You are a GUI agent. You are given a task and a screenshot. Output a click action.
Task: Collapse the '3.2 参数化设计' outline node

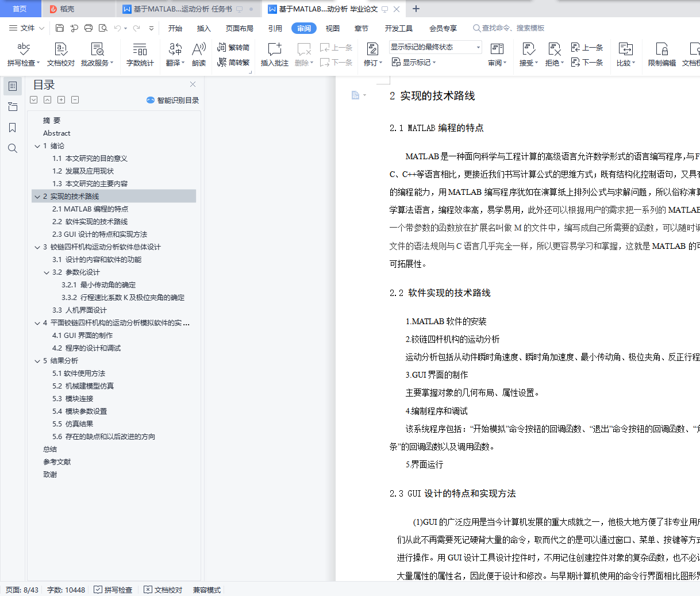[47, 272]
